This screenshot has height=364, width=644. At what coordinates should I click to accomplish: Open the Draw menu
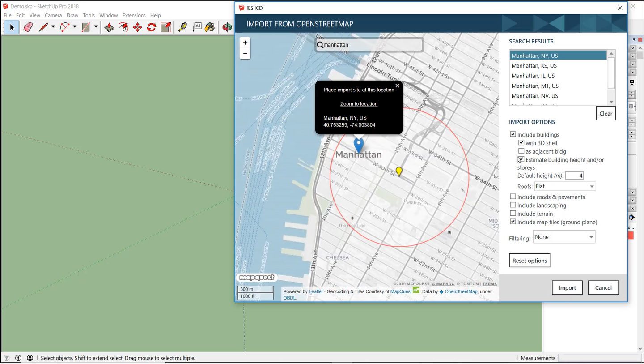tap(72, 15)
